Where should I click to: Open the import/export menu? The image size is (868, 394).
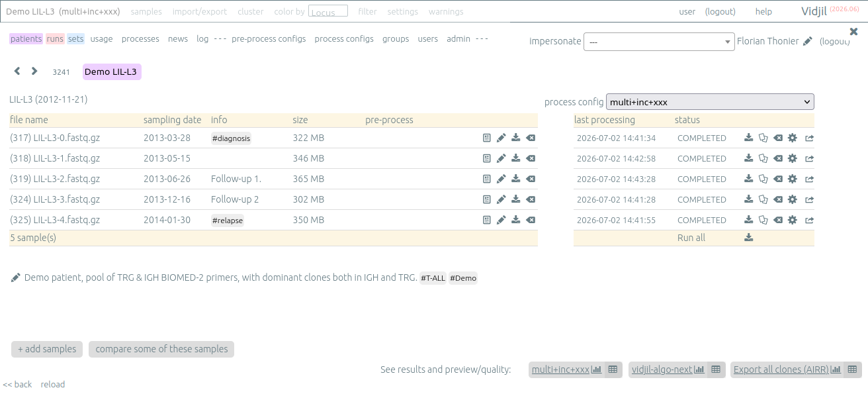click(x=200, y=12)
